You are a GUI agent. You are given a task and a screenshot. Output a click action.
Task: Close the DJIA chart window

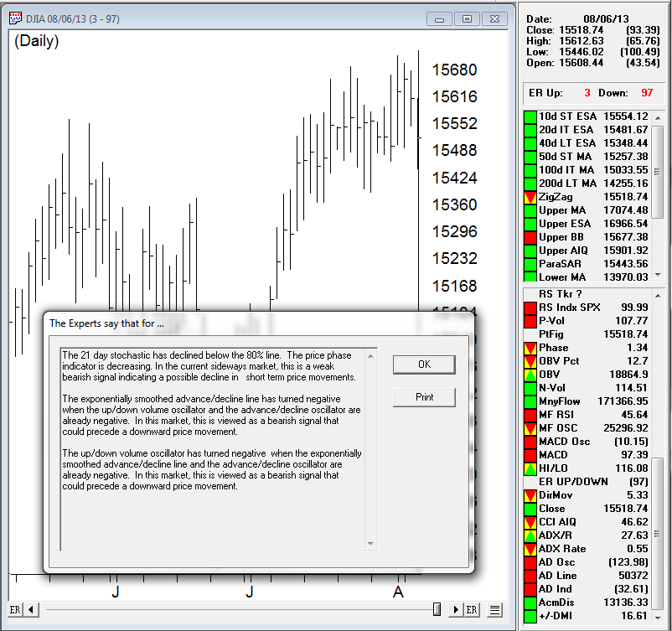[494, 19]
